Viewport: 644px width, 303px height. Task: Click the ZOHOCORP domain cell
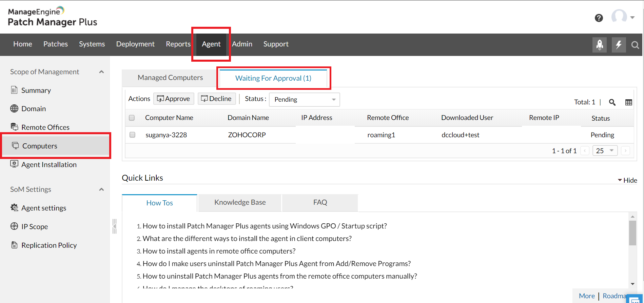tap(247, 135)
